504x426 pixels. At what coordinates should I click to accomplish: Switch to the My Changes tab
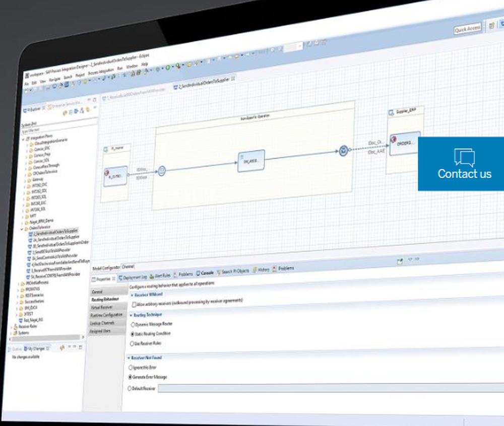[x=36, y=348]
